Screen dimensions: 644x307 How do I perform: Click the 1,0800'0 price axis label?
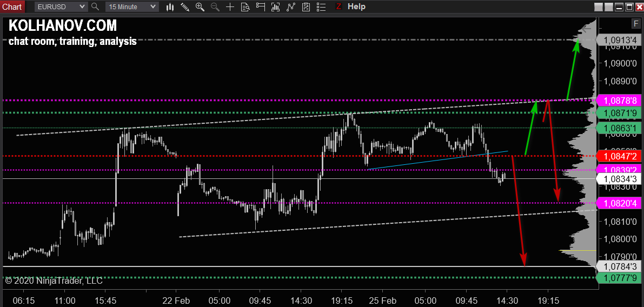(620, 239)
